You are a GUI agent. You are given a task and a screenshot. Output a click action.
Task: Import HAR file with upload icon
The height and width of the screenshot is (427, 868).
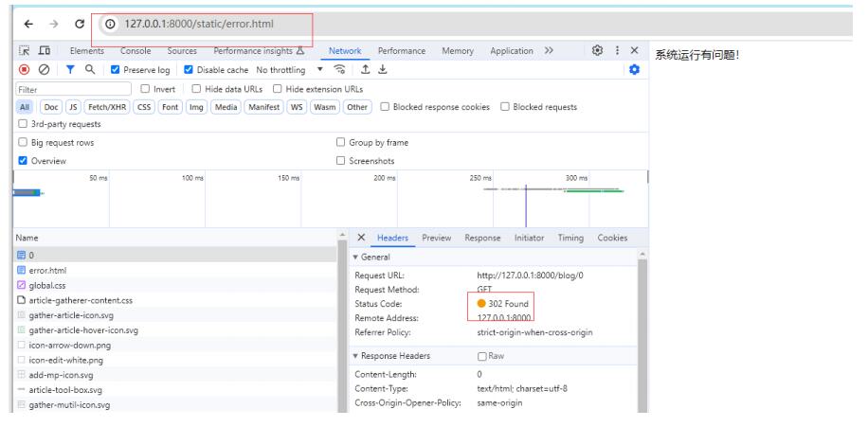(366, 70)
